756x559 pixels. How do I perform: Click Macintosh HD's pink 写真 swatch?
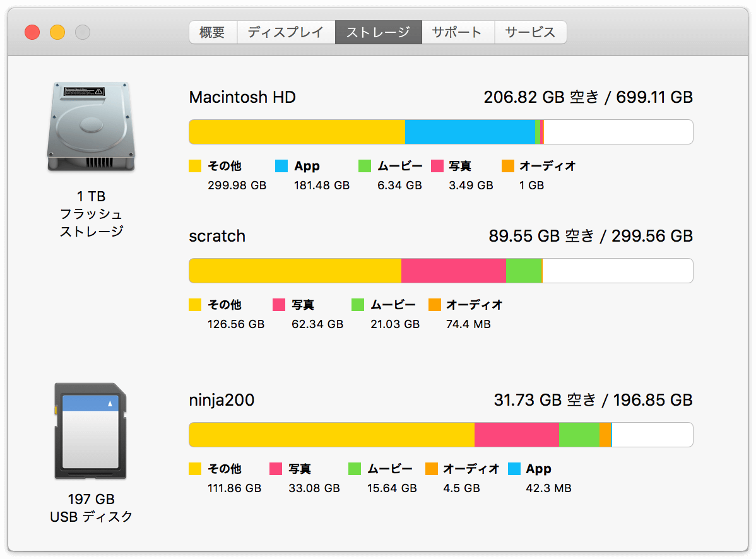[437, 166]
